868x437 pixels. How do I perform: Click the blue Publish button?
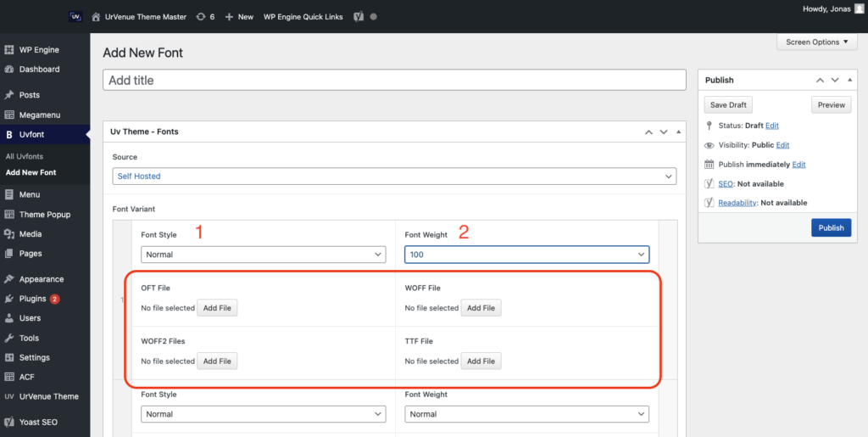(831, 227)
